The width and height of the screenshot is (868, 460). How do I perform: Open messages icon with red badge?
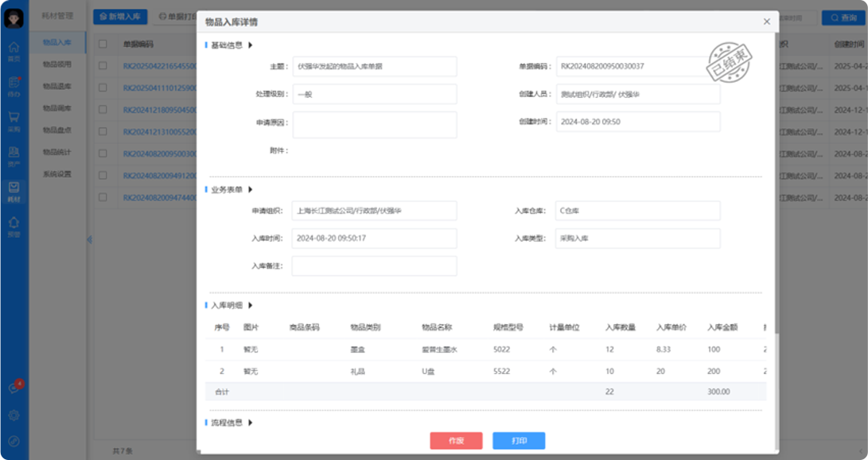14,388
